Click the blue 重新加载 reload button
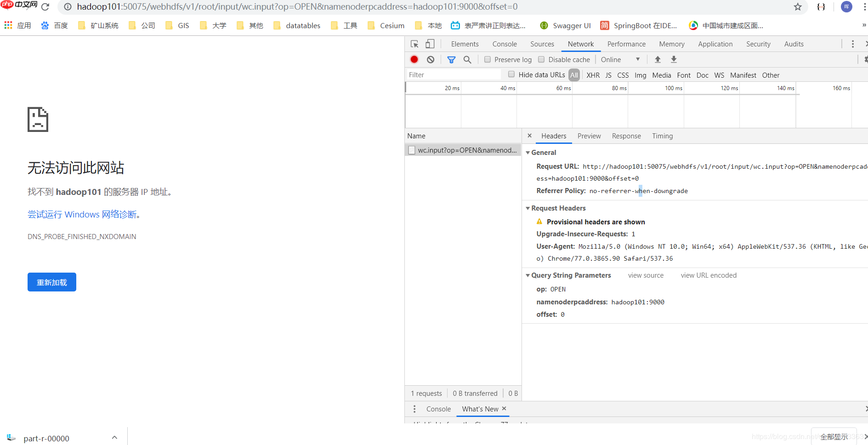Image resolution: width=868 pixels, height=445 pixels. pos(52,282)
